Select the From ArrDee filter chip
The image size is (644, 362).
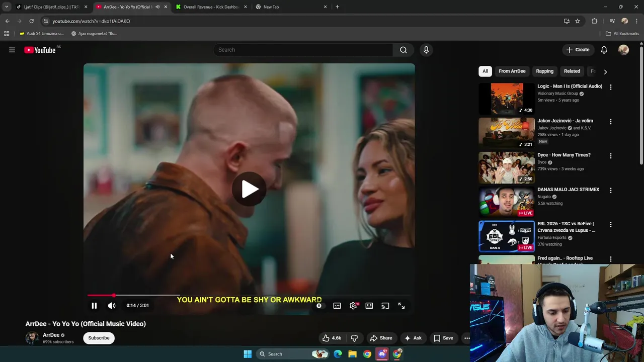click(512, 71)
